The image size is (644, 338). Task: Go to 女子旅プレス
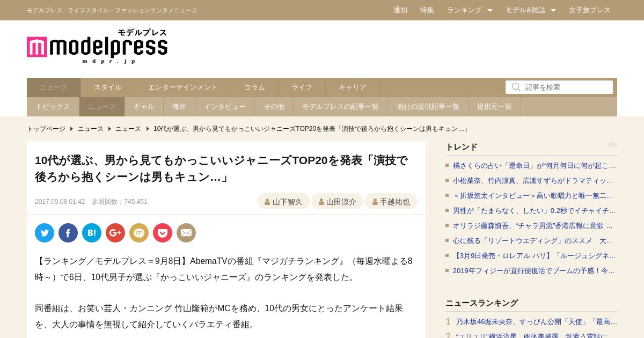(x=590, y=10)
